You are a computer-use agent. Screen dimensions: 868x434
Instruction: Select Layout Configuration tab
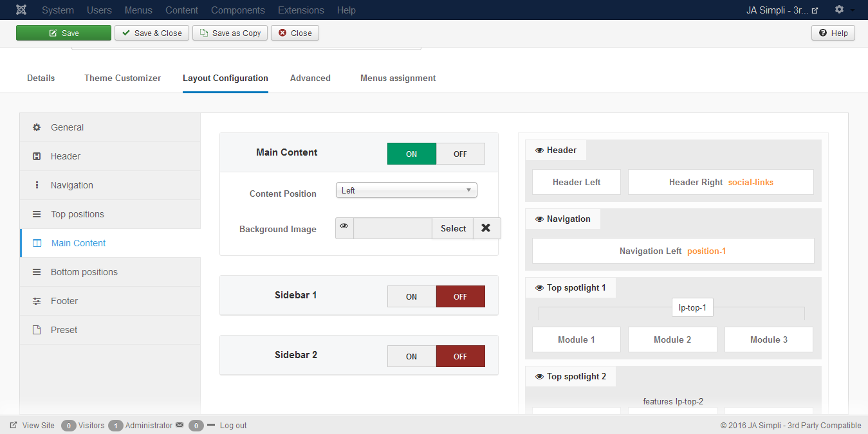[225, 78]
